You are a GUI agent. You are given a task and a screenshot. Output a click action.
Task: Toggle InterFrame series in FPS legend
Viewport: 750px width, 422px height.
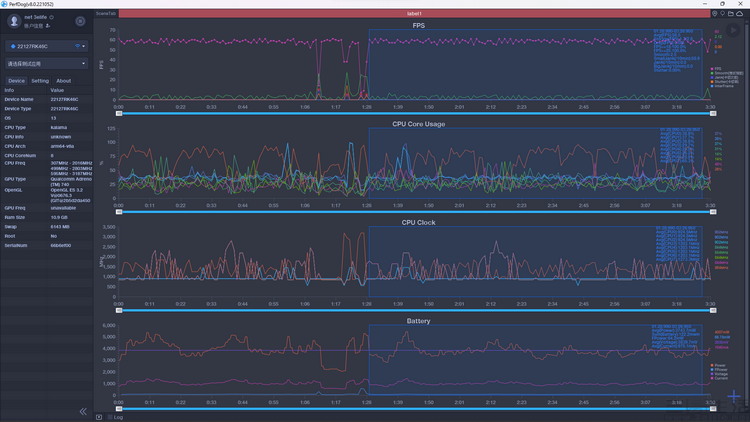722,86
